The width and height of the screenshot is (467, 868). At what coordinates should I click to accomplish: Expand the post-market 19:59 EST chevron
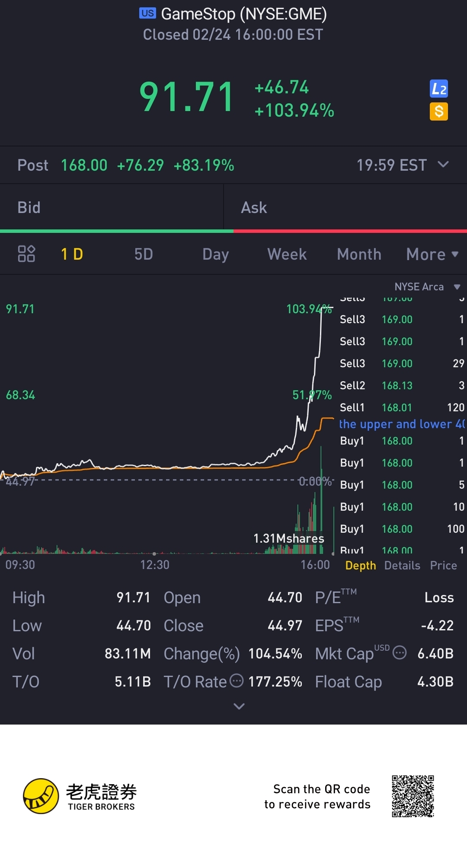point(443,165)
